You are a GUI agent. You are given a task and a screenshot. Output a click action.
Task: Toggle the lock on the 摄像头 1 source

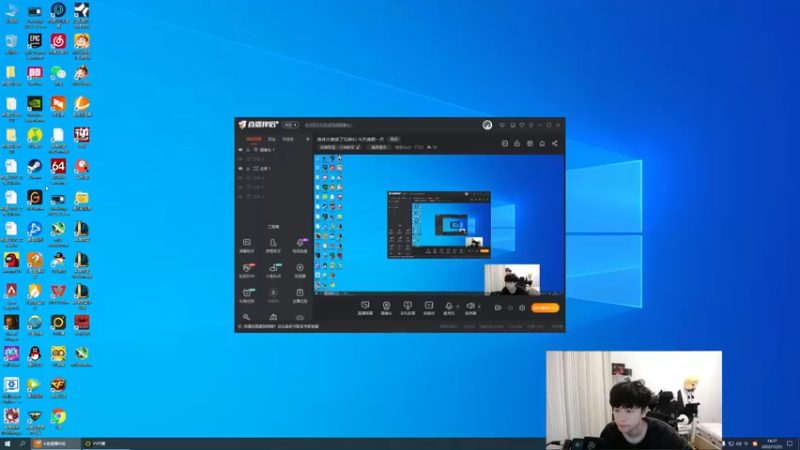[248, 150]
